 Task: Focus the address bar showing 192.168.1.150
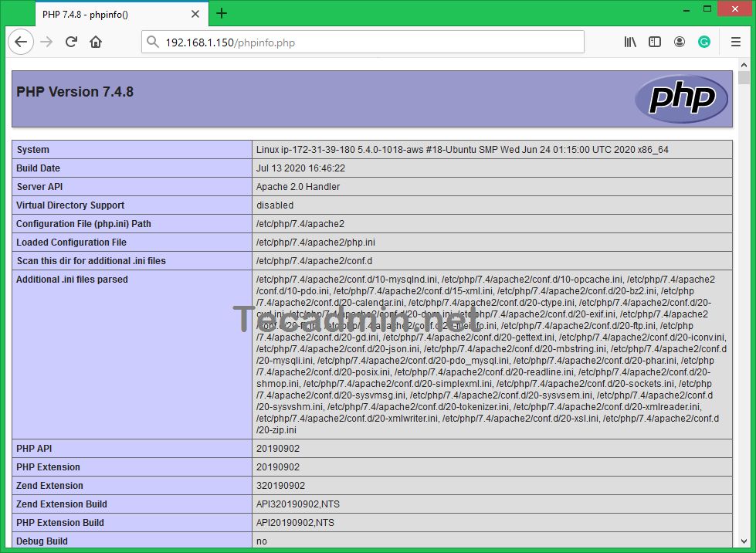pyautogui.click(x=309, y=42)
